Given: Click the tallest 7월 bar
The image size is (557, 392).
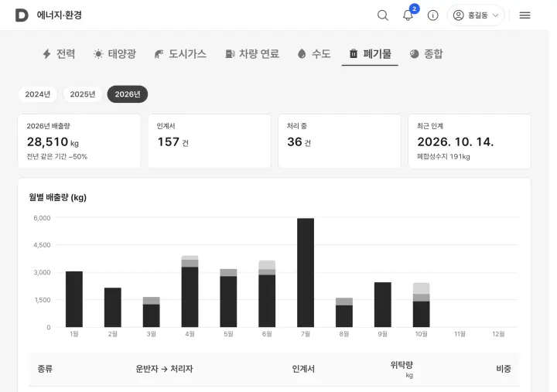Looking at the screenshot, I should tap(306, 273).
